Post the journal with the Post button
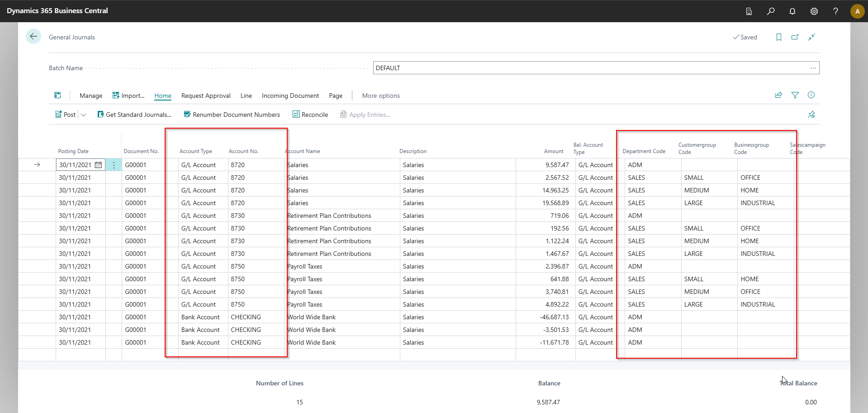868x413 pixels. [x=65, y=115]
